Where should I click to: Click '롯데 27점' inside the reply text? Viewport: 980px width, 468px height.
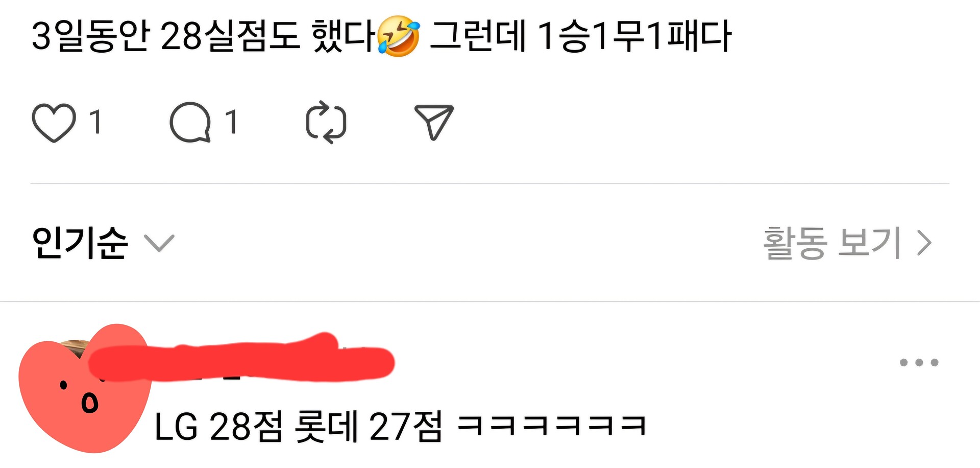[x=369, y=427]
